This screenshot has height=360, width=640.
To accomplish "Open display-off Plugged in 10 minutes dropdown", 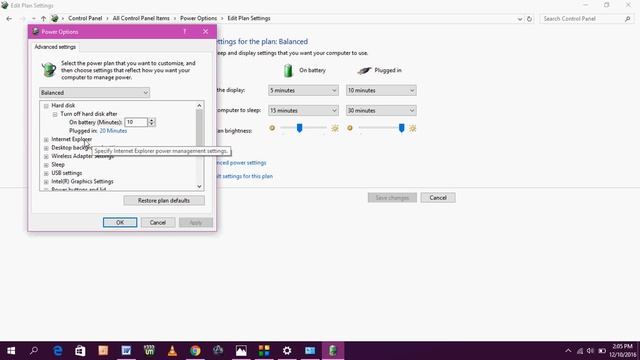I will point(381,90).
